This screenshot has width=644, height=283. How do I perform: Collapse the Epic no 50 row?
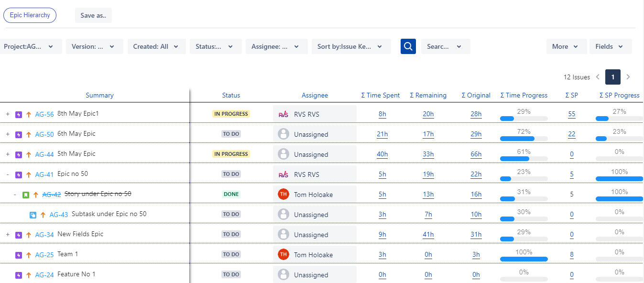pyautogui.click(x=7, y=174)
